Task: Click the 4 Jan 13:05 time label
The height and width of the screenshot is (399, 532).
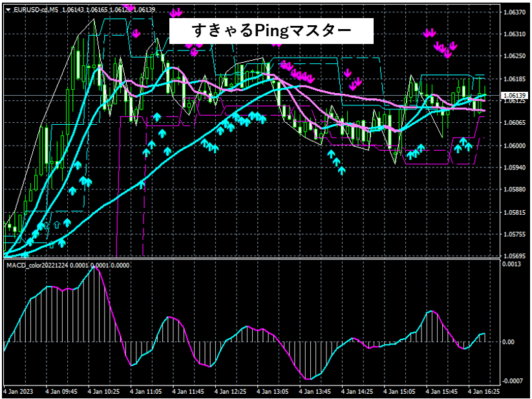Action: point(273,391)
